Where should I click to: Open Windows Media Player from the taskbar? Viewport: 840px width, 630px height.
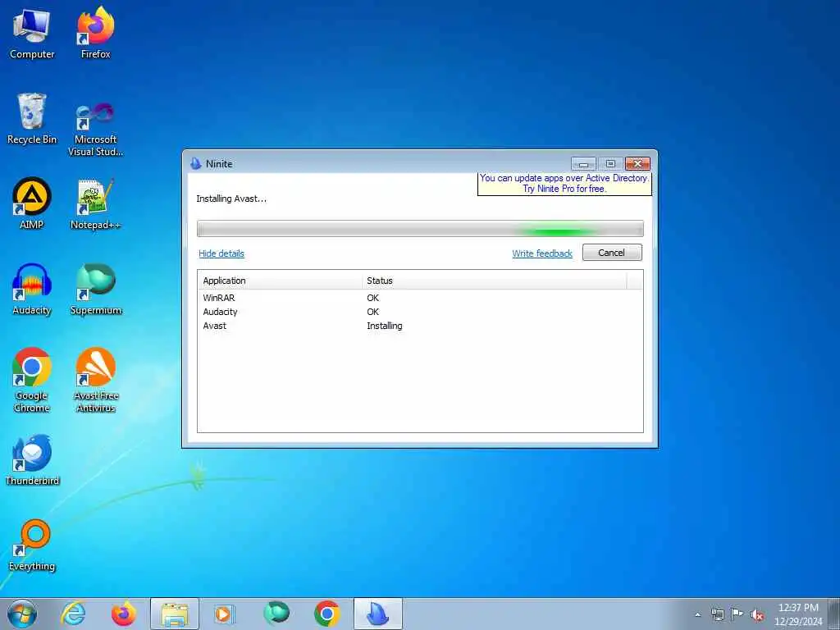click(x=224, y=614)
